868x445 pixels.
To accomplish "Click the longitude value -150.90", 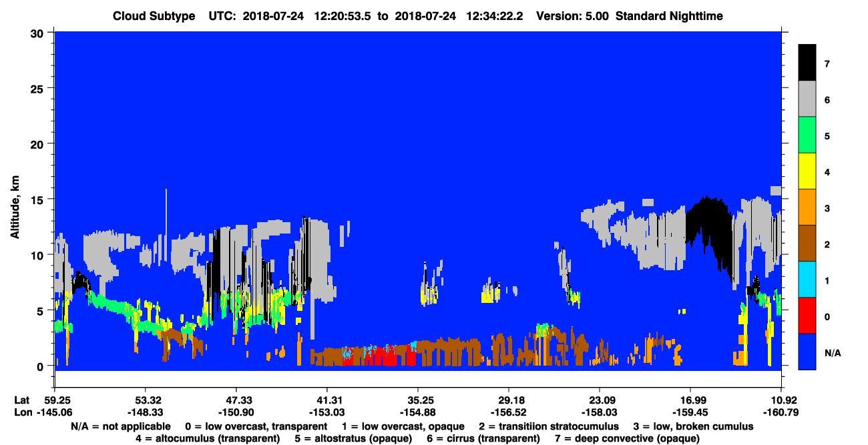I will point(236,412).
